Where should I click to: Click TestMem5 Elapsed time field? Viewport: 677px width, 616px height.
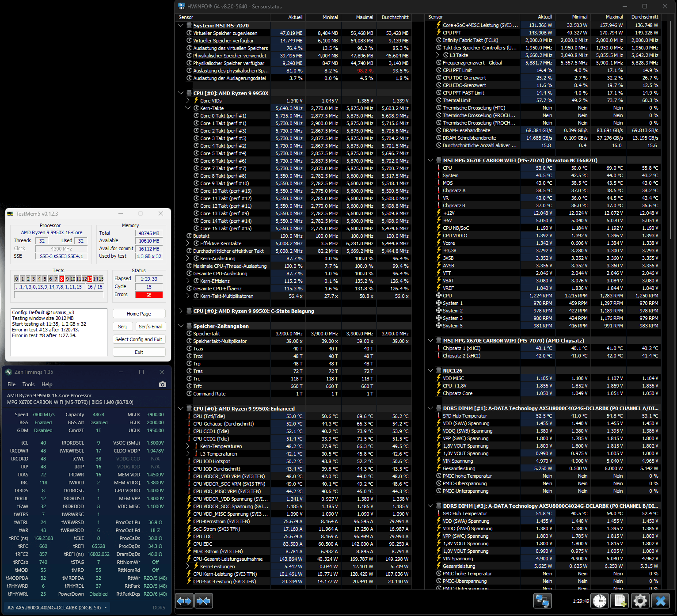tap(149, 279)
